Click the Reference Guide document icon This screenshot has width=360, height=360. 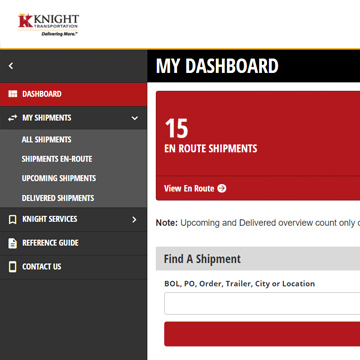tap(12, 243)
